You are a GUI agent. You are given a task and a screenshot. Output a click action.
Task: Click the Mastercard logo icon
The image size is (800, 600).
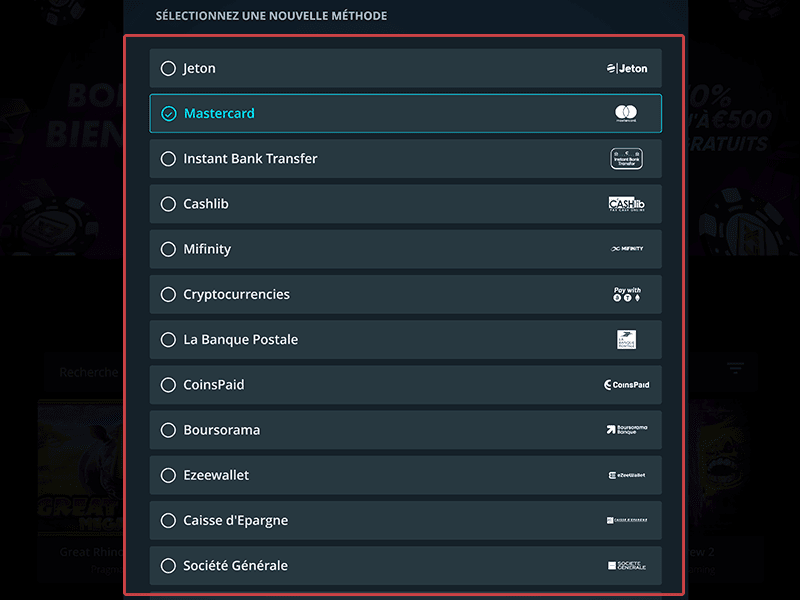[x=626, y=113]
